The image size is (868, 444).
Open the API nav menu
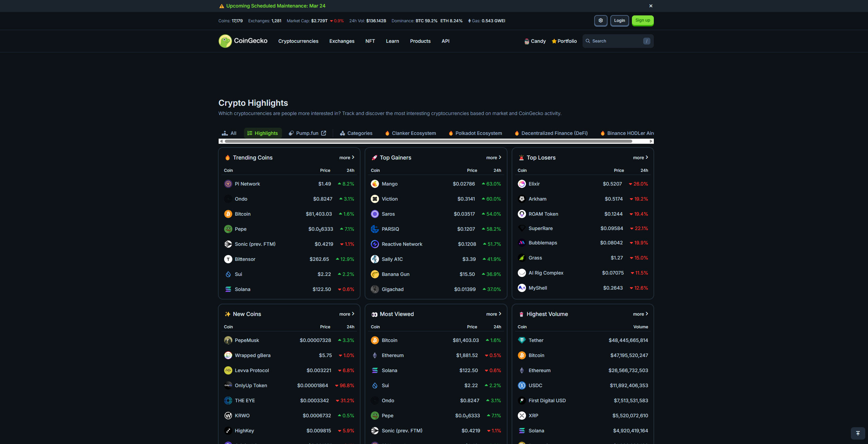coord(445,41)
